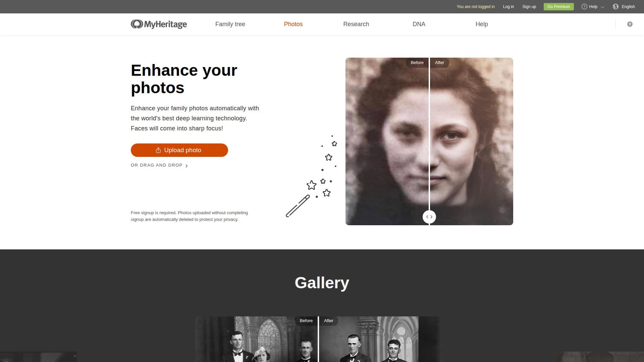Click the arrow next to OR DRAG AND DROP
The width and height of the screenshot is (644, 362).
[x=186, y=166]
